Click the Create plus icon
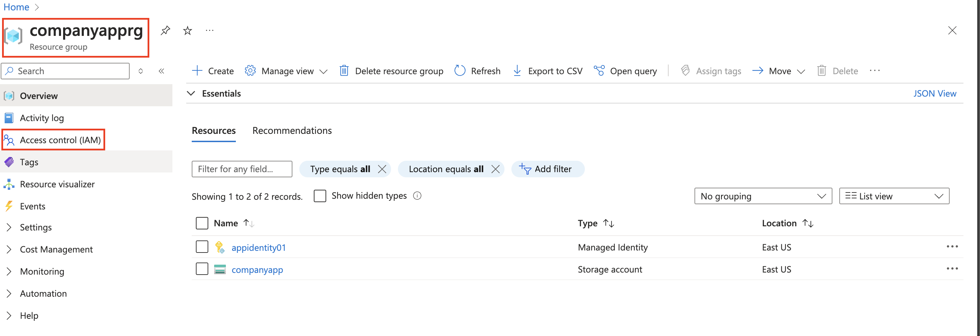Viewport: 980px width, 336px height. (x=197, y=71)
